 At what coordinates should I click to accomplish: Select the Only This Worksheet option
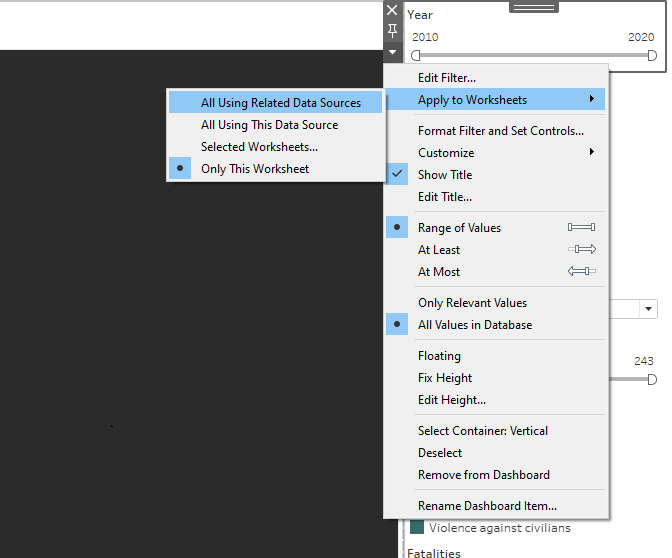click(x=254, y=169)
